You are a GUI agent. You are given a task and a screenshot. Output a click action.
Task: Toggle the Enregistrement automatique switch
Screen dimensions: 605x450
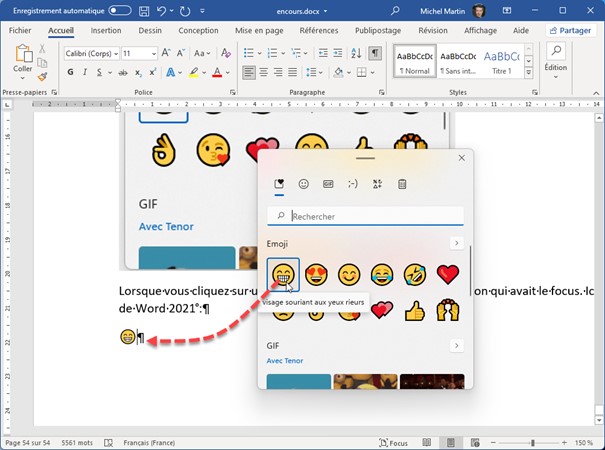point(119,10)
